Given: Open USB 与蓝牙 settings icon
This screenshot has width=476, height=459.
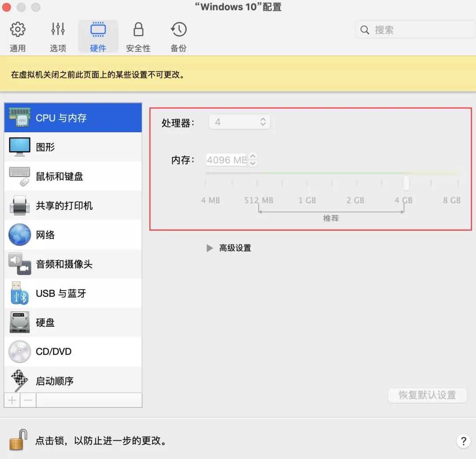Looking at the screenshot, I should click(19, 293).
